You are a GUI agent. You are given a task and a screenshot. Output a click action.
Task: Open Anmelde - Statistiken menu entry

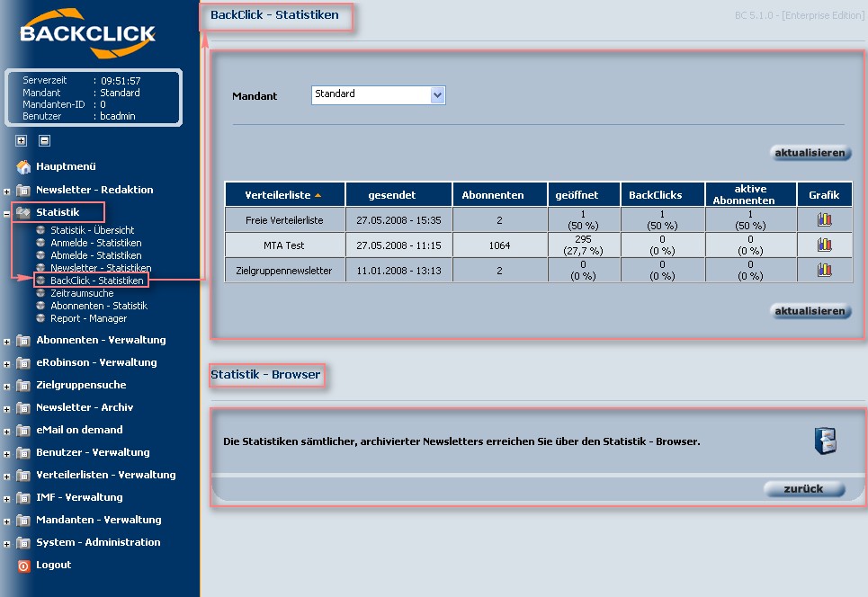click(95, 243)
